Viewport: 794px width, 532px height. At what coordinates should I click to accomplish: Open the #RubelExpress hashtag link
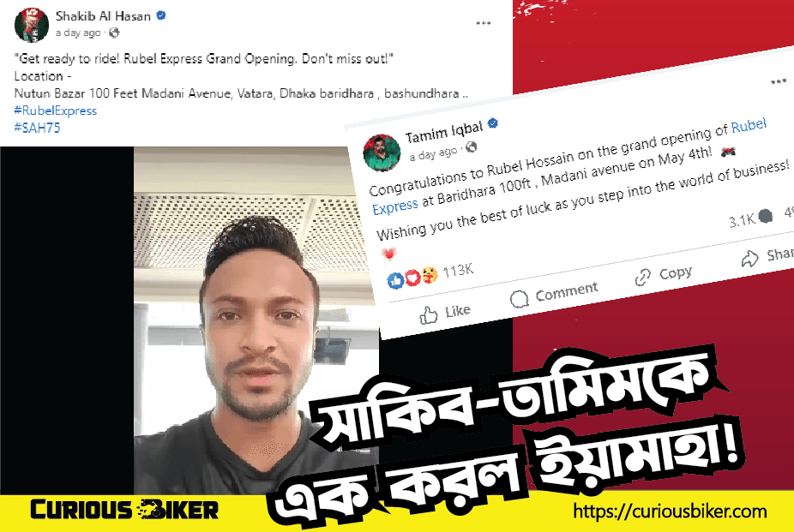pyautogui.click(x=55, y=111)
